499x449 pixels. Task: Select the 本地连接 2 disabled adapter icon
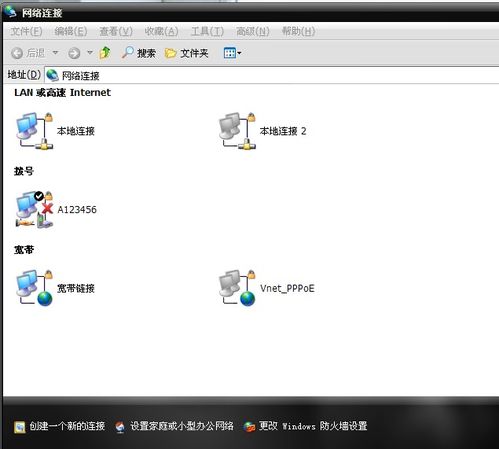pos(237,131)
